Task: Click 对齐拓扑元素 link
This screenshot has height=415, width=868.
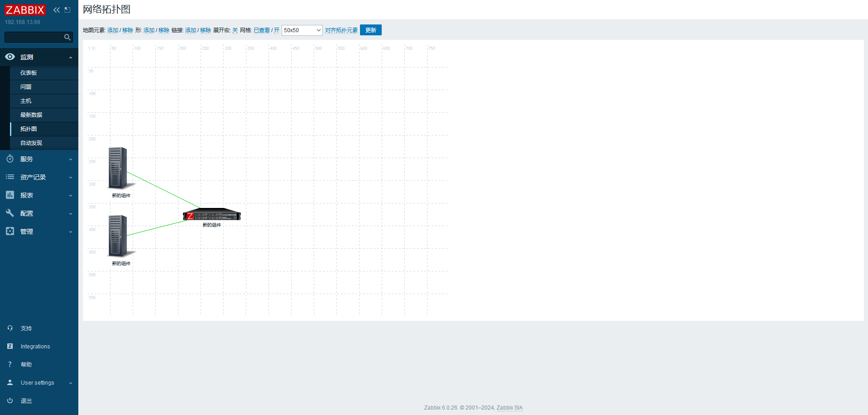Action: pyautogui.click(x=341, y=30)
